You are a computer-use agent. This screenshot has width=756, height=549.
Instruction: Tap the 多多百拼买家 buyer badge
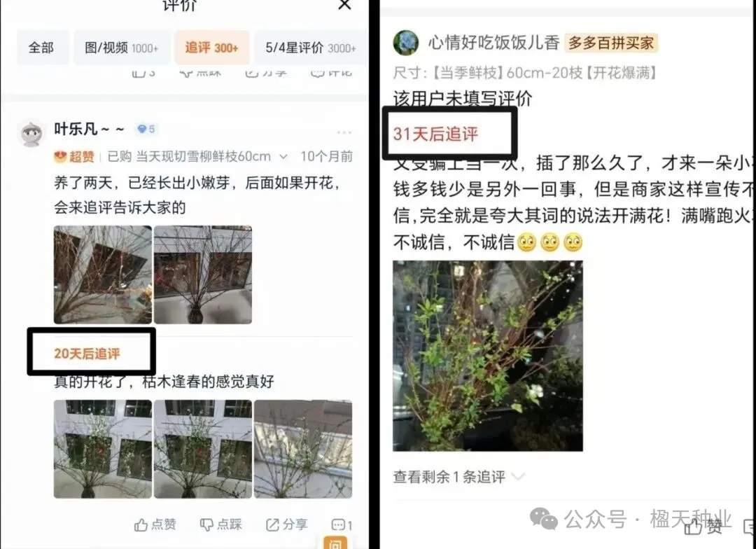(611, 43)
